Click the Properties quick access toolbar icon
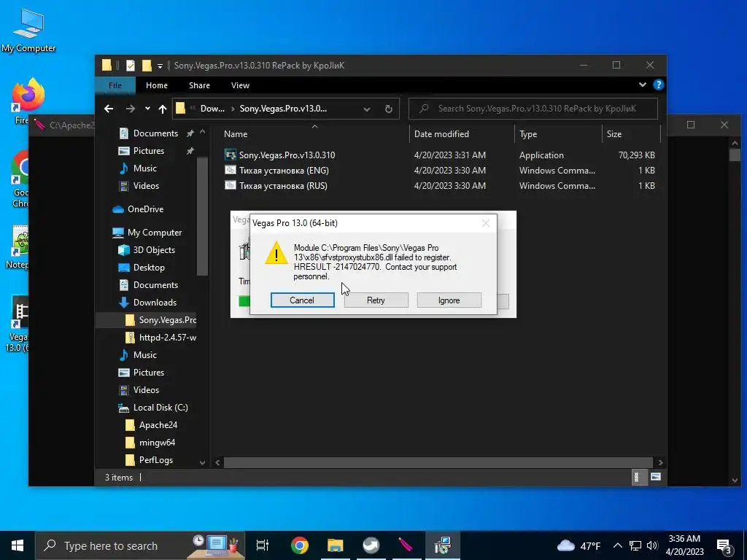This screenshot has width=747, height=560. coord(131,65)
